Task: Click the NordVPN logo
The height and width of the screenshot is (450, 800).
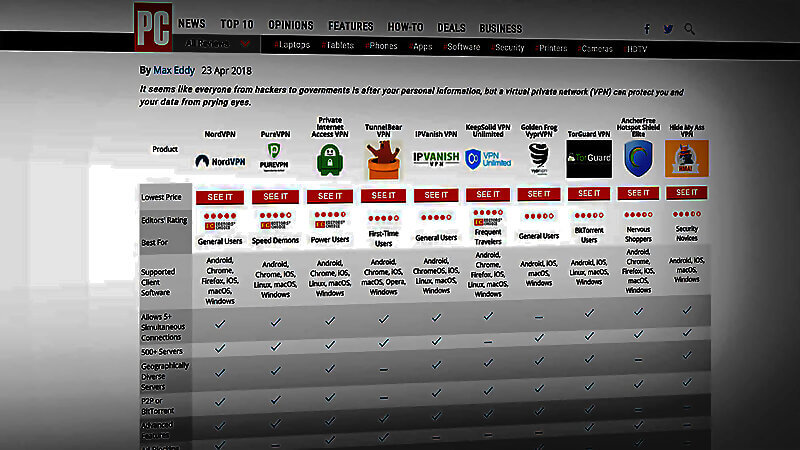Action: [x=220, y=162]
